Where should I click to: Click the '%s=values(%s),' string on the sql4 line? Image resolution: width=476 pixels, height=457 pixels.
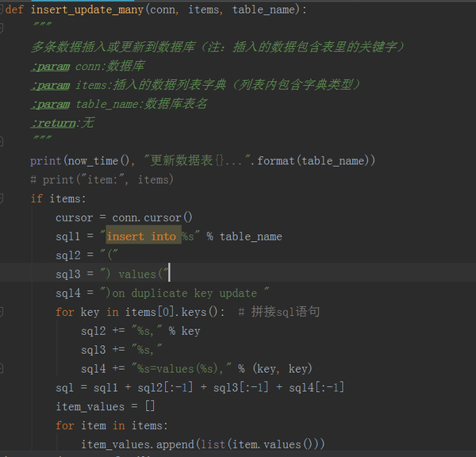click(x=182, y=369)
